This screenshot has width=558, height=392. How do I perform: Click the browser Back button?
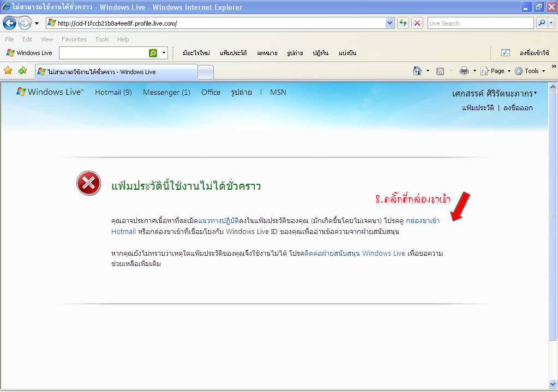pyautogui.click(x=10, y=23)
